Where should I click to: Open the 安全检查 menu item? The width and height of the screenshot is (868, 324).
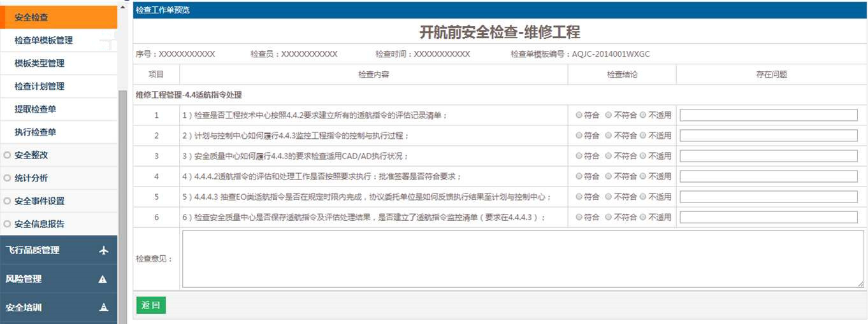(59, 17)
